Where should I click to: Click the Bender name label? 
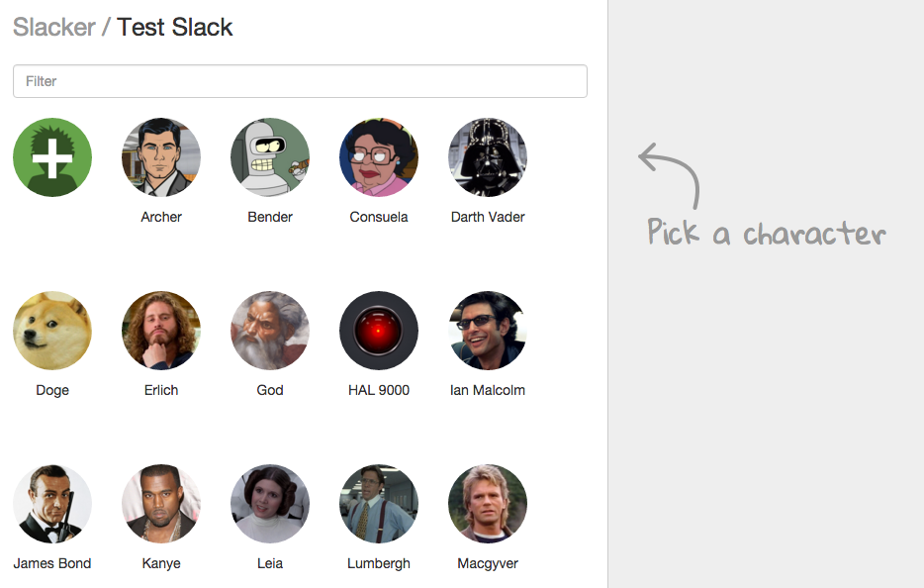click(x=269, y=216)
